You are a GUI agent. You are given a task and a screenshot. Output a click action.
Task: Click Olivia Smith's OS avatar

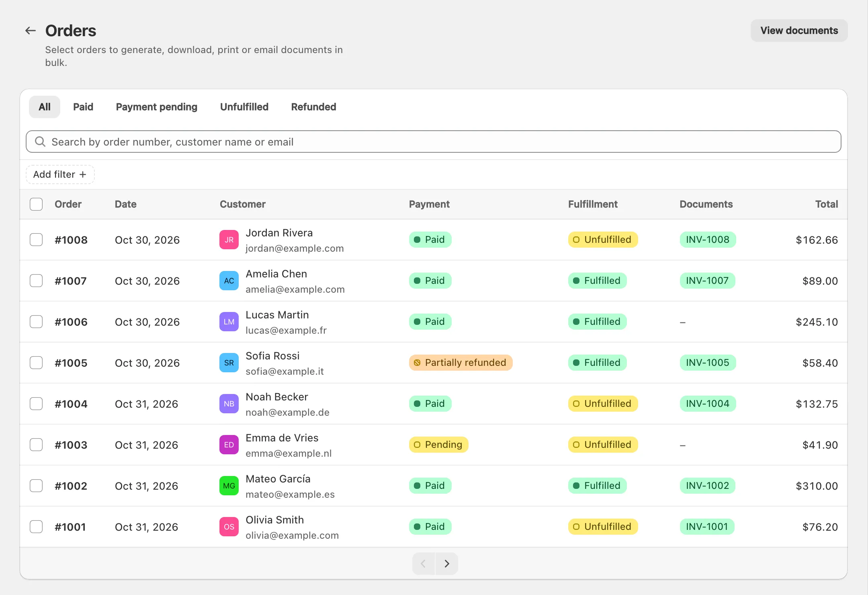(x=229, y=527)
